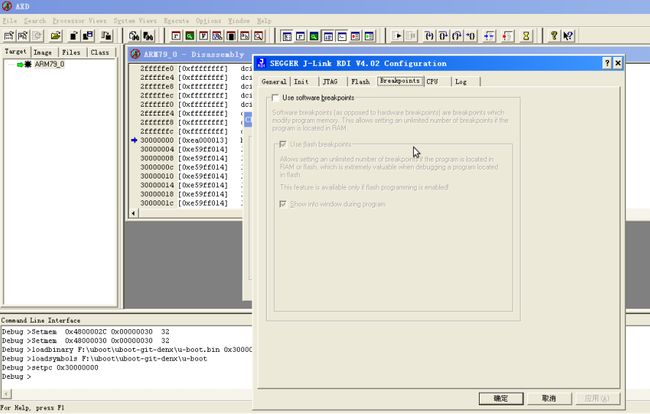Open the blue-framed green System Watch icon
Screen dimensions: 650x414
pyautogui.click(x=314, y=36)
